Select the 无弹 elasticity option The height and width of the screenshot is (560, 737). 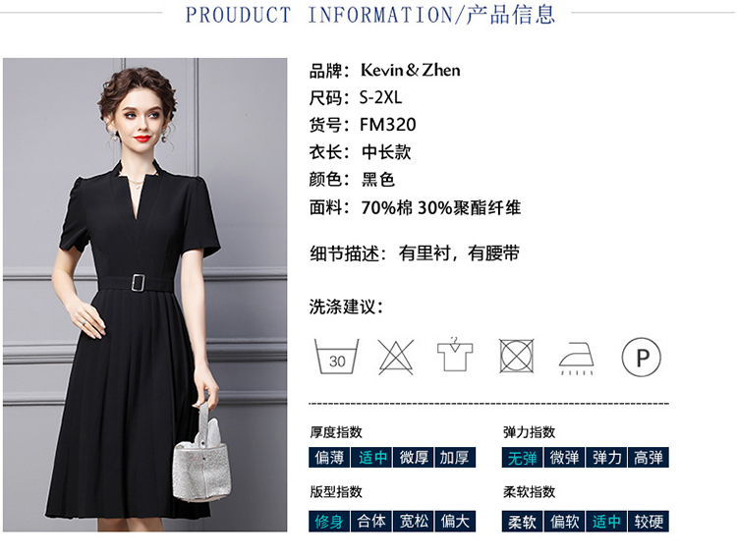point(522,457)
